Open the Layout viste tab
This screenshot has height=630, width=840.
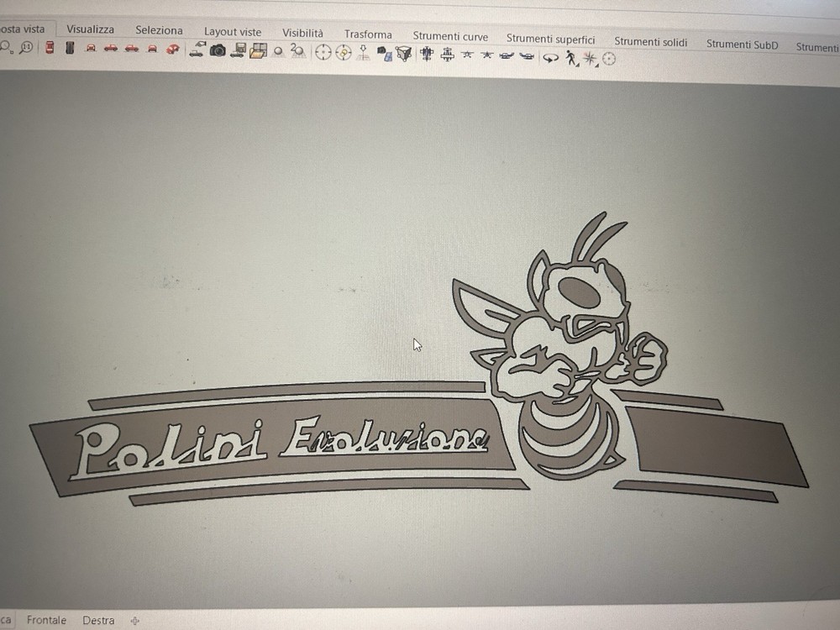tap(233, 32)
